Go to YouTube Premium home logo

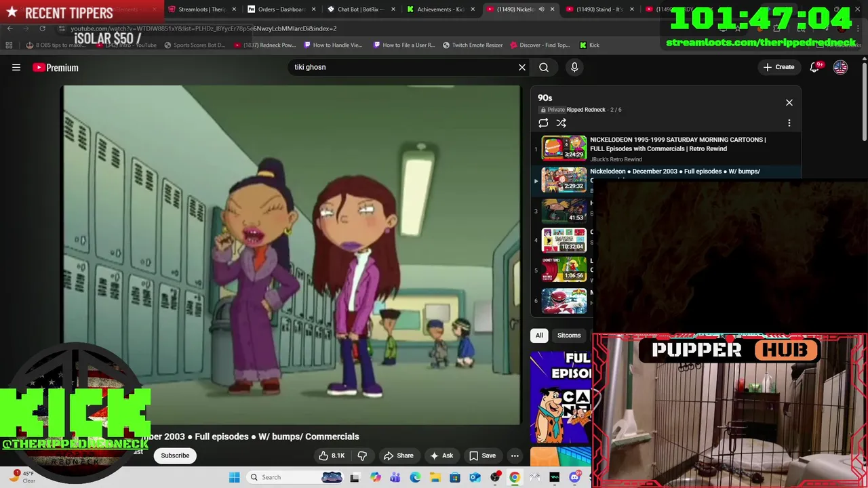point(56,67)
